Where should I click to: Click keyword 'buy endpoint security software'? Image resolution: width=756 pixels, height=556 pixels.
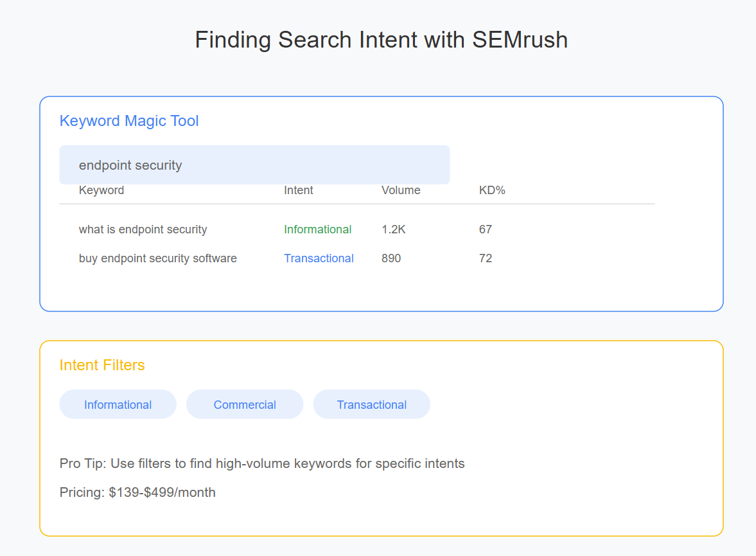click(x=157, y=258)
